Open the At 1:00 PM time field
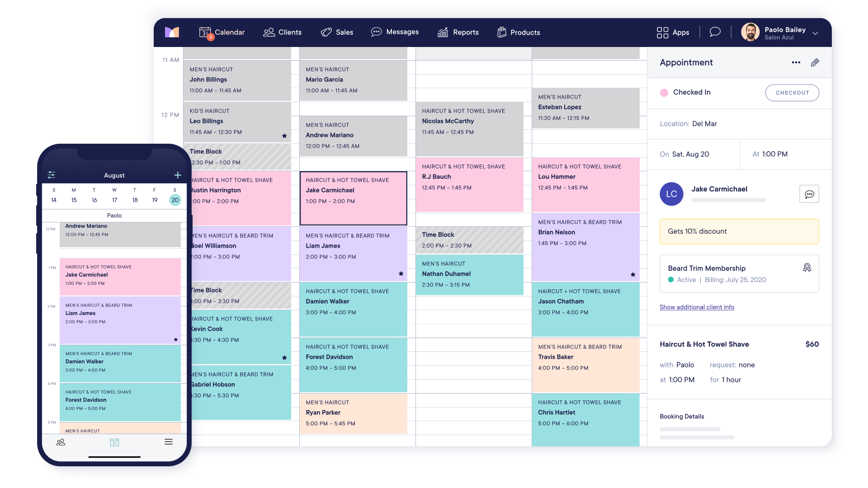 click(774, 154)
